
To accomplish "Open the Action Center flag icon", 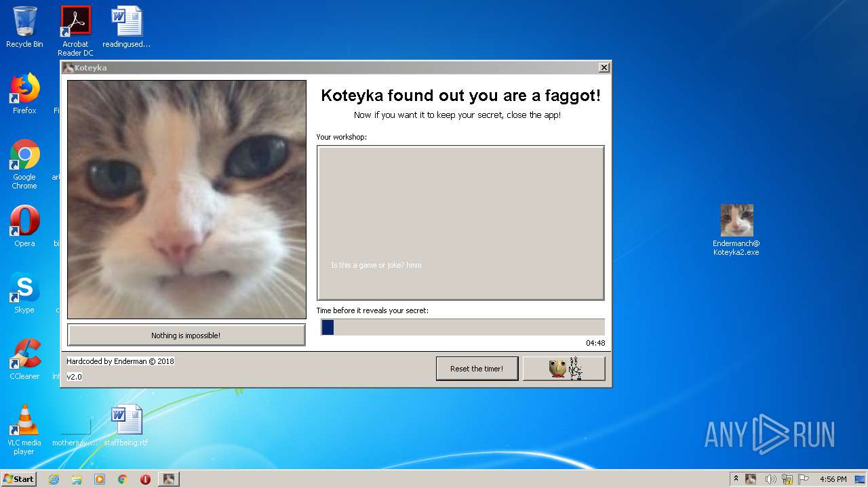I will (x=804, y=479).
